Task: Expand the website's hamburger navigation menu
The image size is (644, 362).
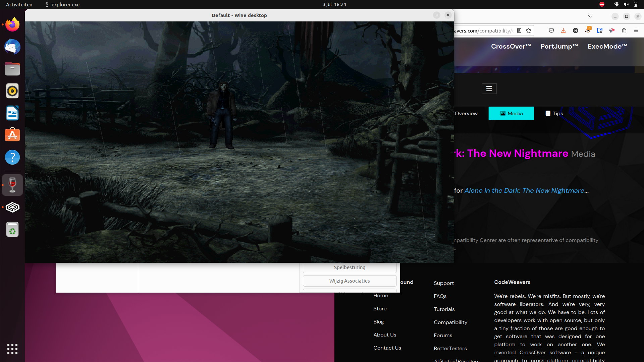Action: (x=489, y=88)
